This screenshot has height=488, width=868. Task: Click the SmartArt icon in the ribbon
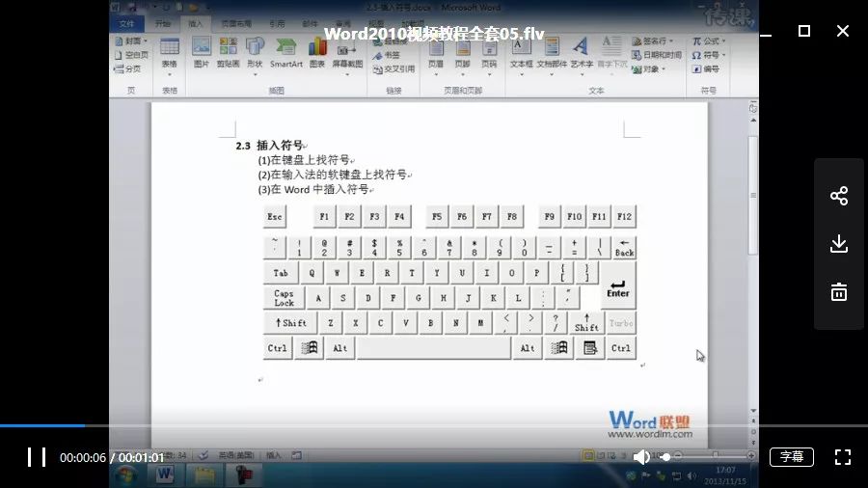(x=285, y=53)
